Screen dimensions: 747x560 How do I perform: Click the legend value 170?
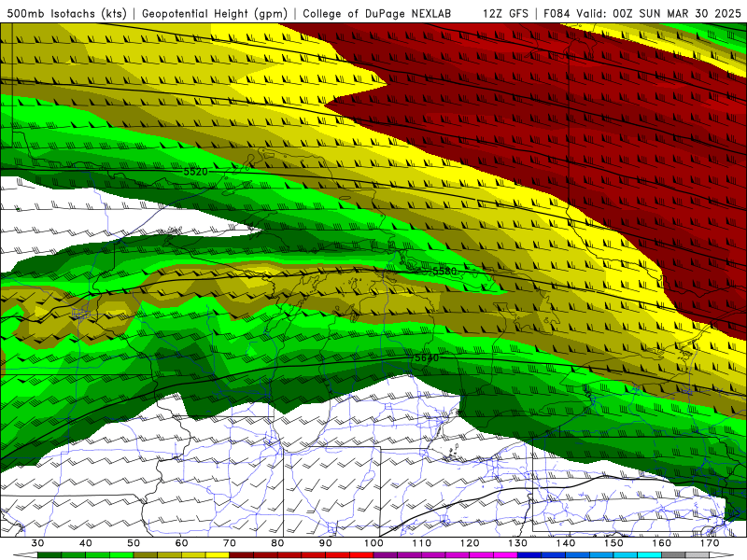pyautogui.click(x=710, y=543)
